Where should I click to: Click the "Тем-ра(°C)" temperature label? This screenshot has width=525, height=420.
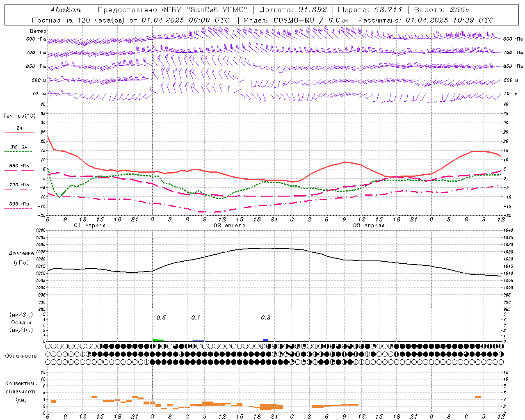[x=19, y=116]
